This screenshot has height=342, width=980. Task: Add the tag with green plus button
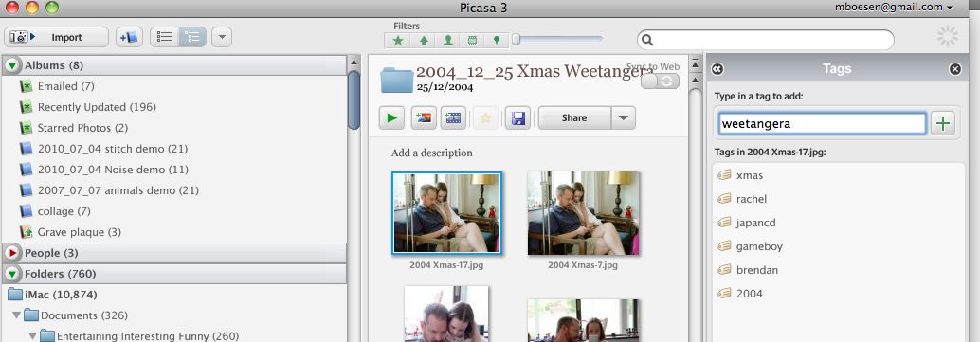943,123
